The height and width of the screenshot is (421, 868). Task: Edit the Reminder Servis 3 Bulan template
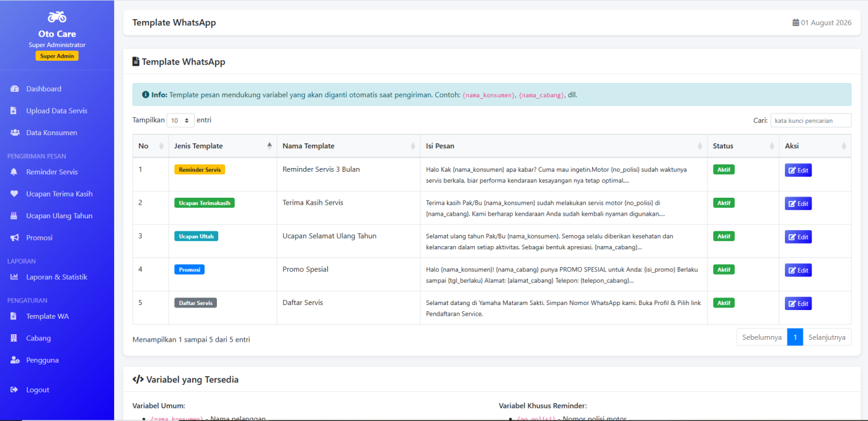point(798,170)
